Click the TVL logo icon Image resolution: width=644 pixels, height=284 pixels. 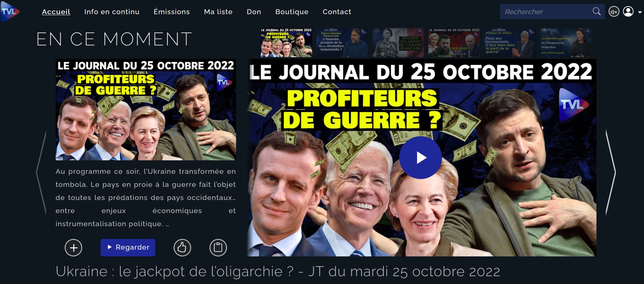[x=10, y=12]
